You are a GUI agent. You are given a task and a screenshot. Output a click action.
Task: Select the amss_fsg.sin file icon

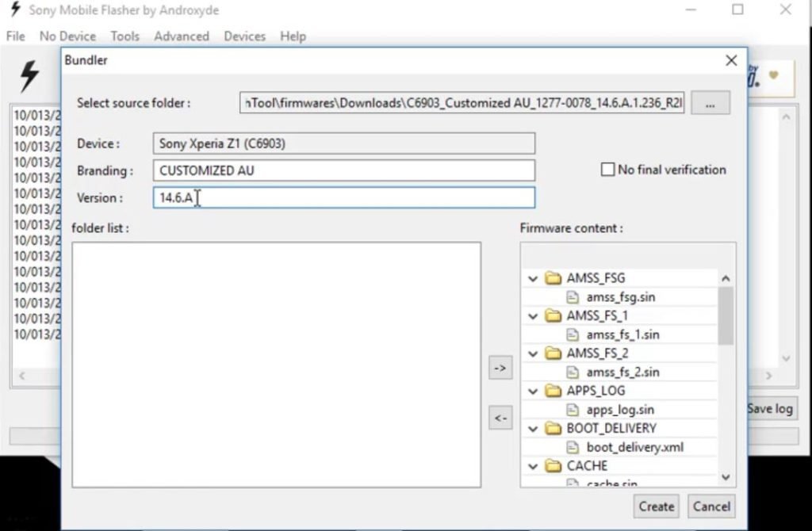tap(573, 297)
